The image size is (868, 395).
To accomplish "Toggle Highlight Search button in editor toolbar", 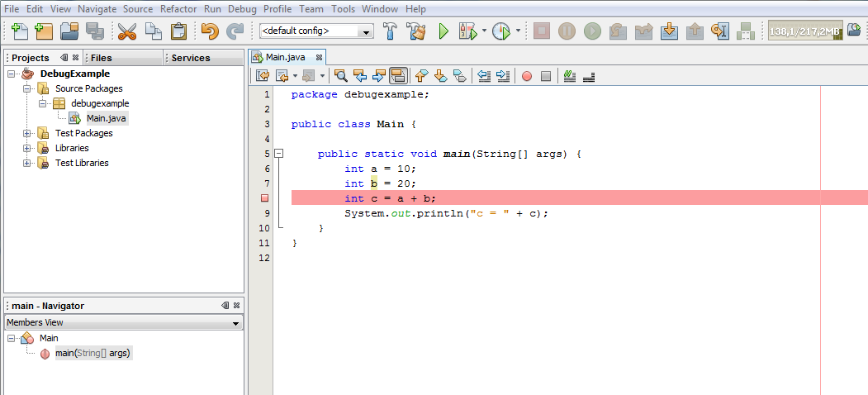I will click(398, 76).
